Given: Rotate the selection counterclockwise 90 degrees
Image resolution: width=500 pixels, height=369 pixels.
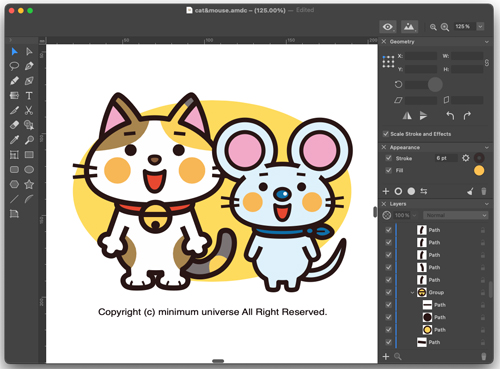Looking at the screenshot, I should [450, 116].
